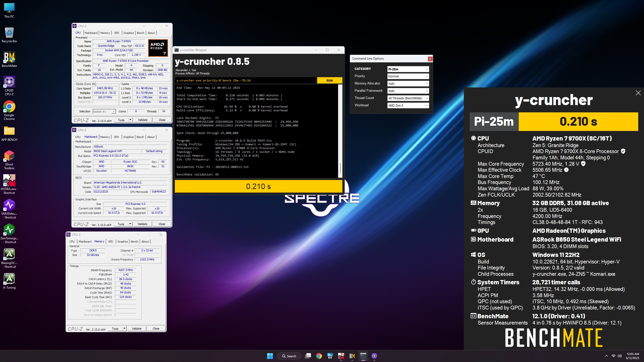Open the y-cruncher console taskbar icon
Screen dimensions: 644x362
click(x=363, y=356)
